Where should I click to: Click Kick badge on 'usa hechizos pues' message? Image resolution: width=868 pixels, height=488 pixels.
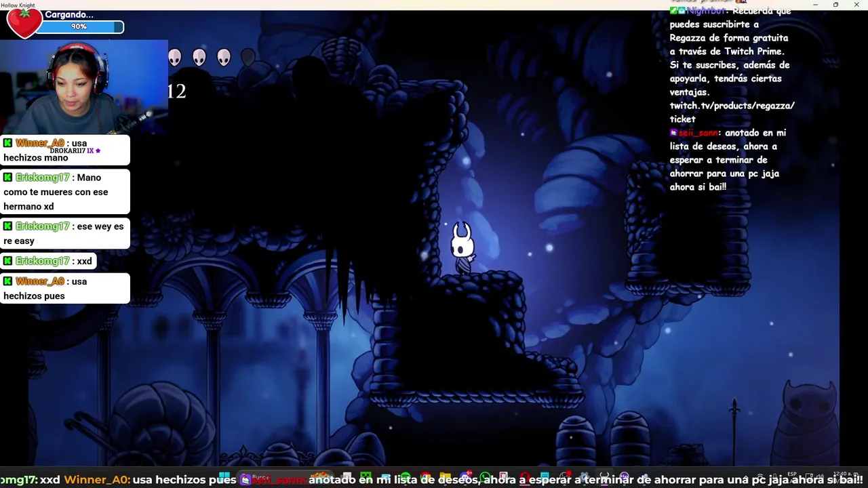7,281
